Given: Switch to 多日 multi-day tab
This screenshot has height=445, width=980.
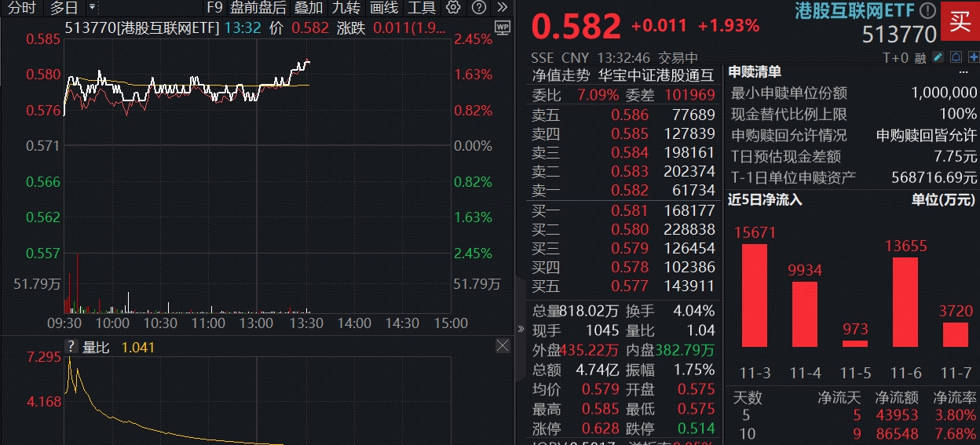Looking at the screenshot, I should coord(64,8).
